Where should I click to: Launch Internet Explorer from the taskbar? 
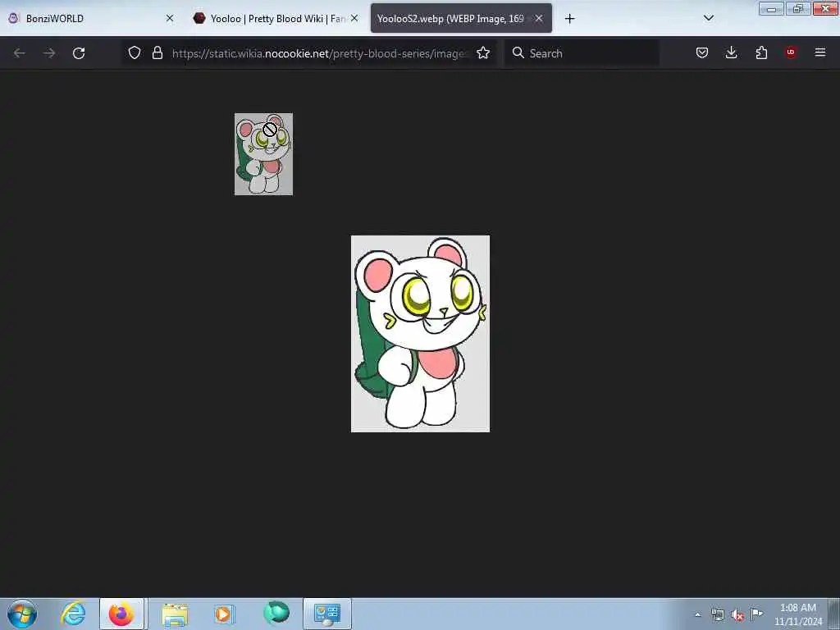click(x=73, y=614)
